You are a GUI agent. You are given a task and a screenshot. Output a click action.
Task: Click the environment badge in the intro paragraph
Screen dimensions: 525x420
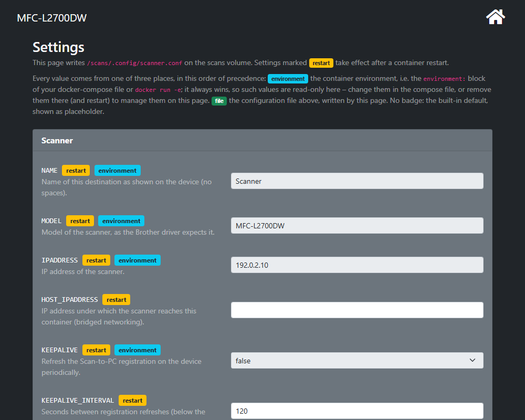coord(288,79)
